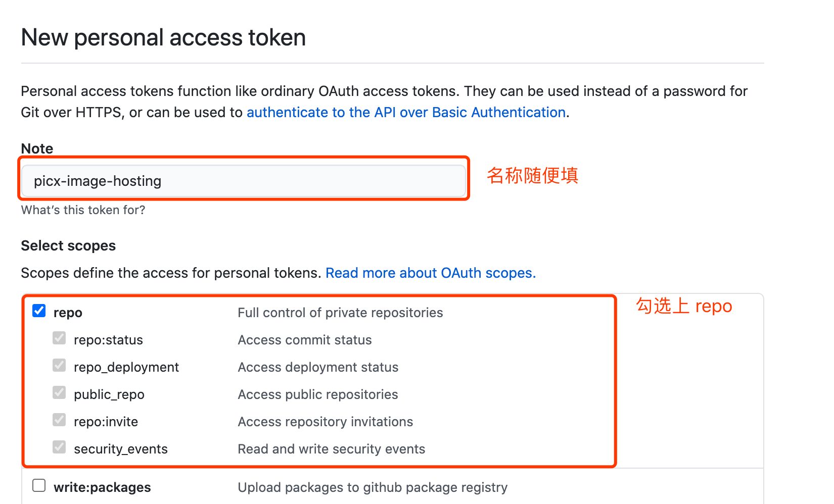
Task: Toggle the public_repo checkbox
Action: click(x=59, y=392)
